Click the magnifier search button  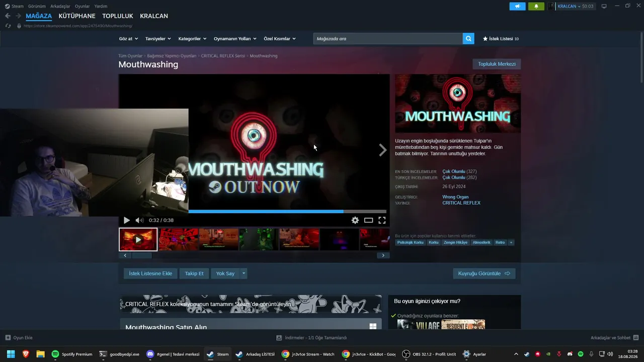coord(468,39)
